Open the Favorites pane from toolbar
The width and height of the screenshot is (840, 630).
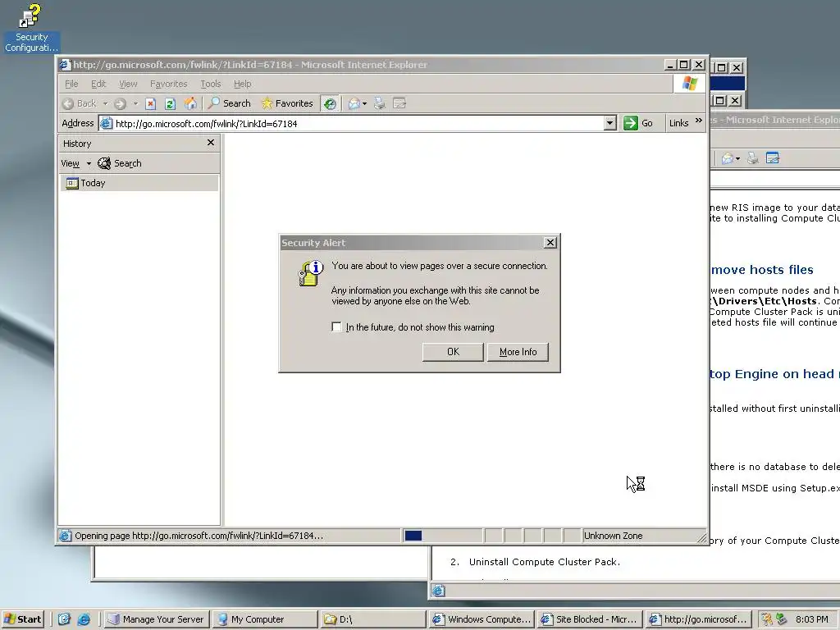287,103
